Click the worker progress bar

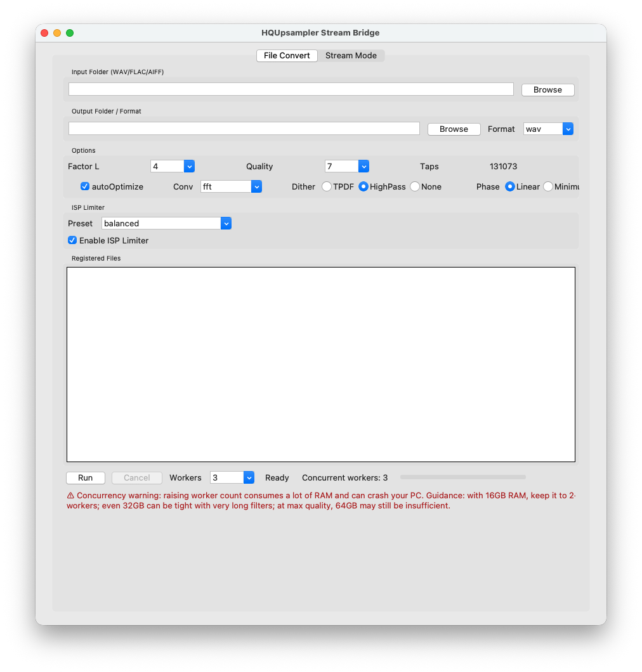tap(462, 477)
